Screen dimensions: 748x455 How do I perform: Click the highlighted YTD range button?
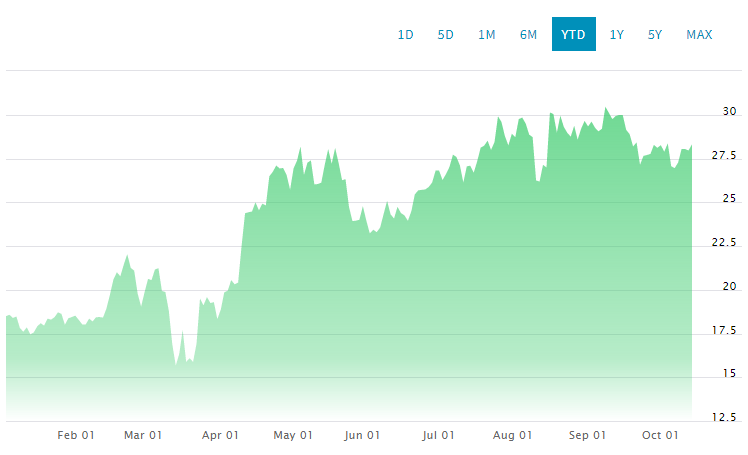pyautogui.click(x=573, y=34)
